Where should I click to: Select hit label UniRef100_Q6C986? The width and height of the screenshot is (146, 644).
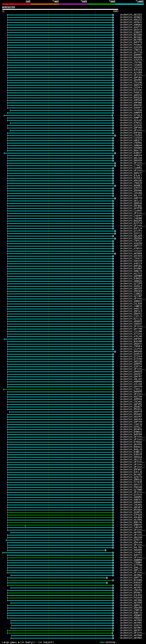coord(131,600)
